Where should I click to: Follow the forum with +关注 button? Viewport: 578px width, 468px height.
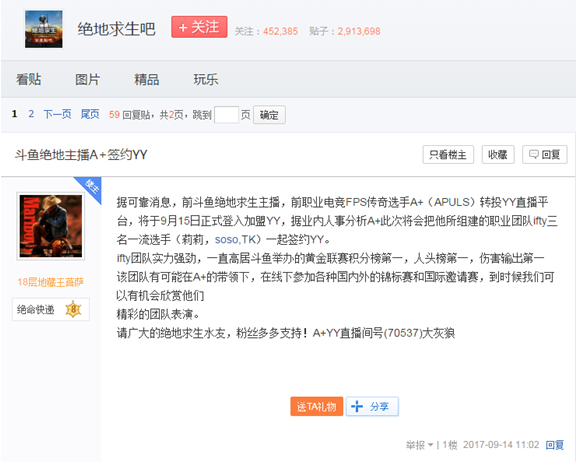[x=199, y=27]
